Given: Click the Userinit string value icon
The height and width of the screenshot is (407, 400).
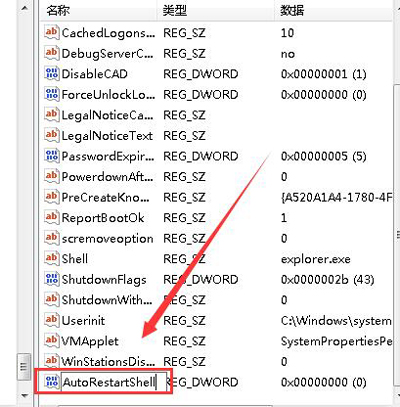Looking at the screenshot, I should (x=52, y=320).
